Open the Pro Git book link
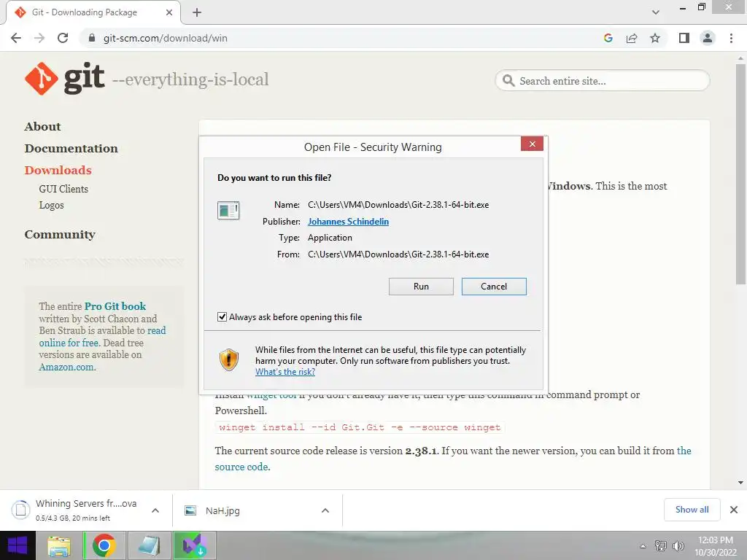The height and width of the screenshot is (560, 747). point(115,306)
